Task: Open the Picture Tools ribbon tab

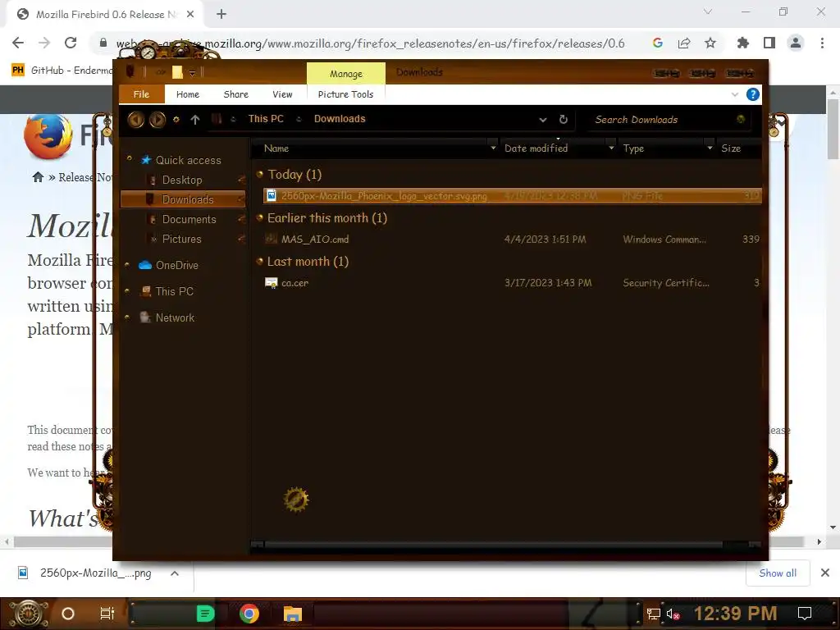Action: tap(345, 94)
